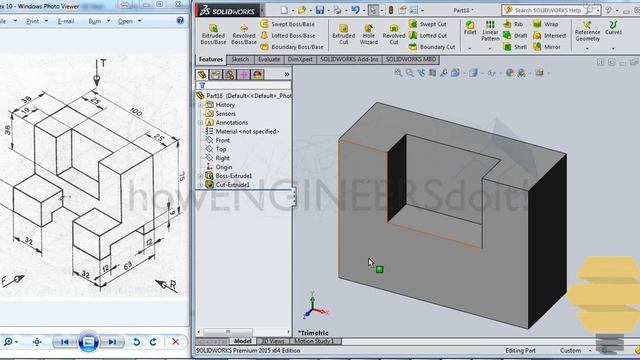
Task: Open the ConfigurationManager panel tab
Action: (229, 74)
